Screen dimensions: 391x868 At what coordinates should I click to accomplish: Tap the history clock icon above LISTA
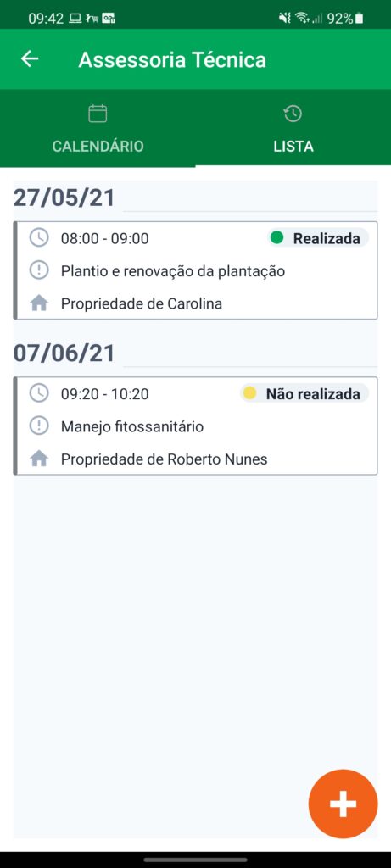(x=293, y=114)
